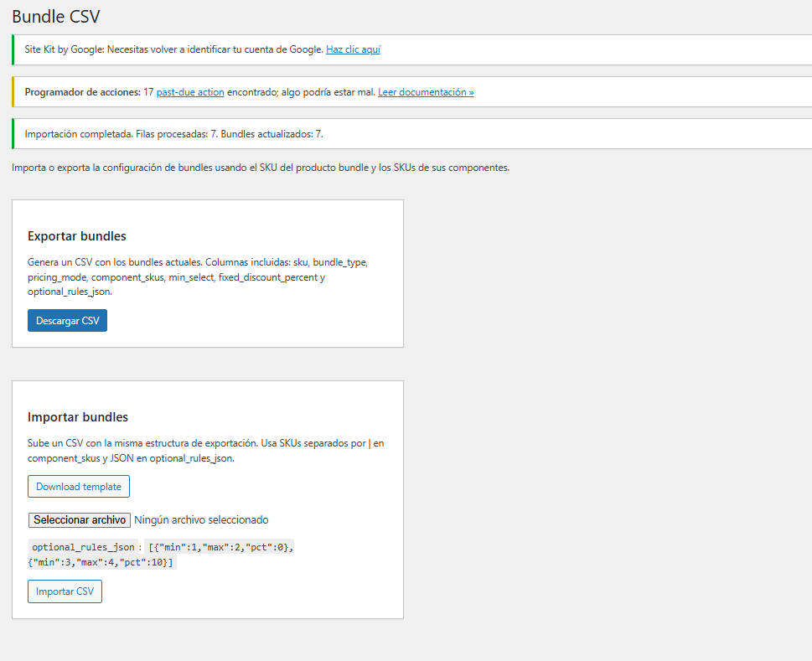Click "Seleccionar archivo" to choose a file
812x661 pixels.
coord(79,519)
